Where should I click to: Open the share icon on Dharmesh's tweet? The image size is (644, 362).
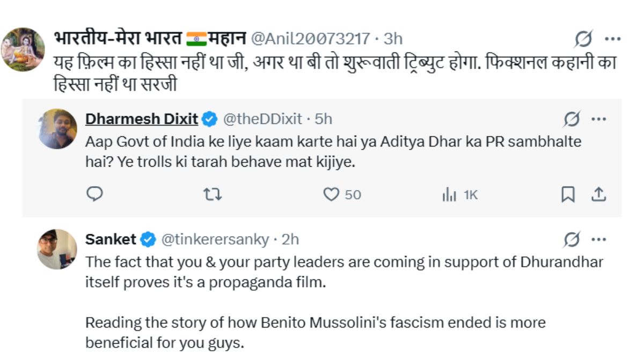coord(598,194)
